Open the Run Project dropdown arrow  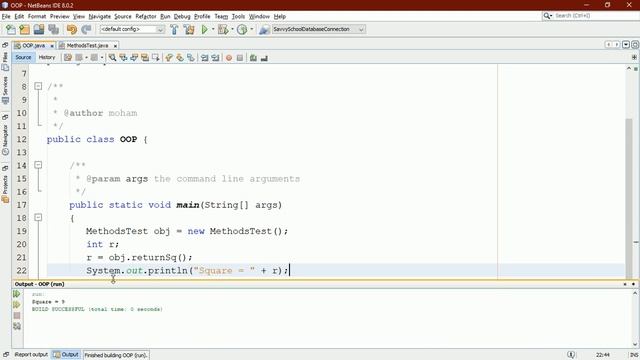[213, 29]
